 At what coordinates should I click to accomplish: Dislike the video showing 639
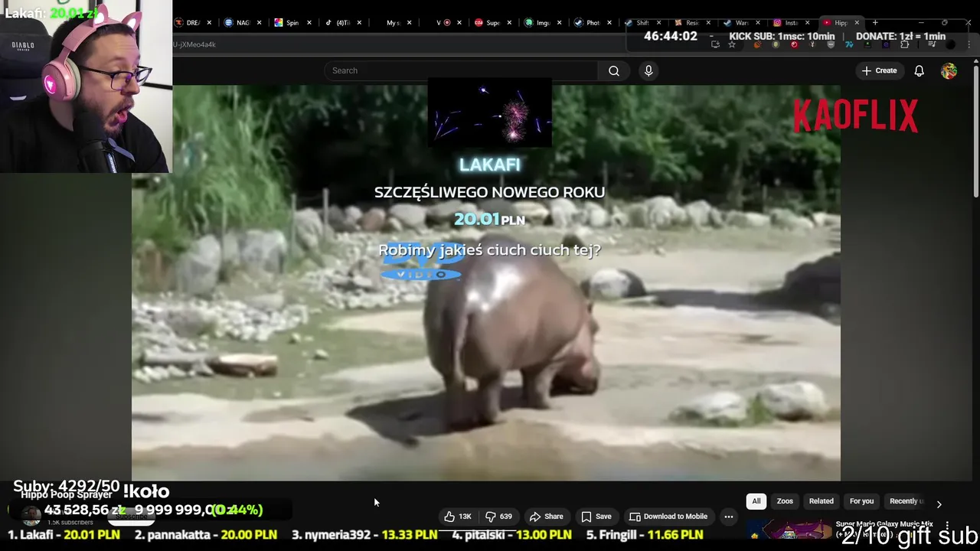point(498,517)
